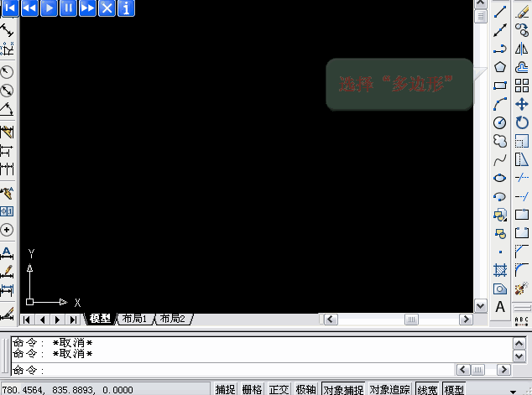532x395 pixels.
Task: Pick the Mirror tool
Action: 521,49
